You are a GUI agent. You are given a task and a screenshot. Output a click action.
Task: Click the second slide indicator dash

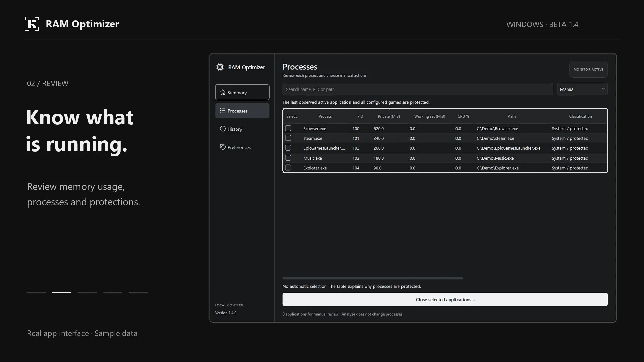62,292
